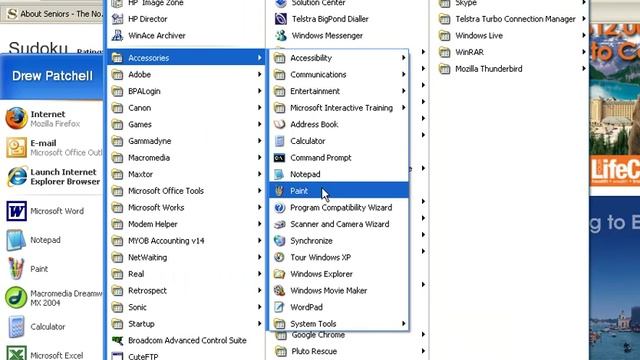Click the Broadcom Advanced Control Suite icon

pyautogui.click(x=118, y=340)
